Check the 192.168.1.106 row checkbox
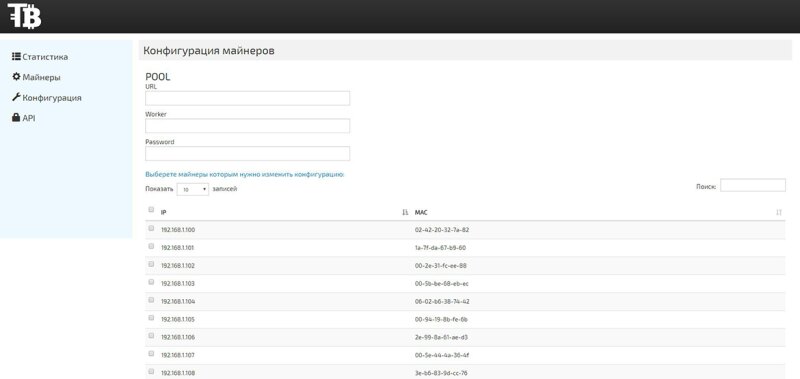 point(151,335)
